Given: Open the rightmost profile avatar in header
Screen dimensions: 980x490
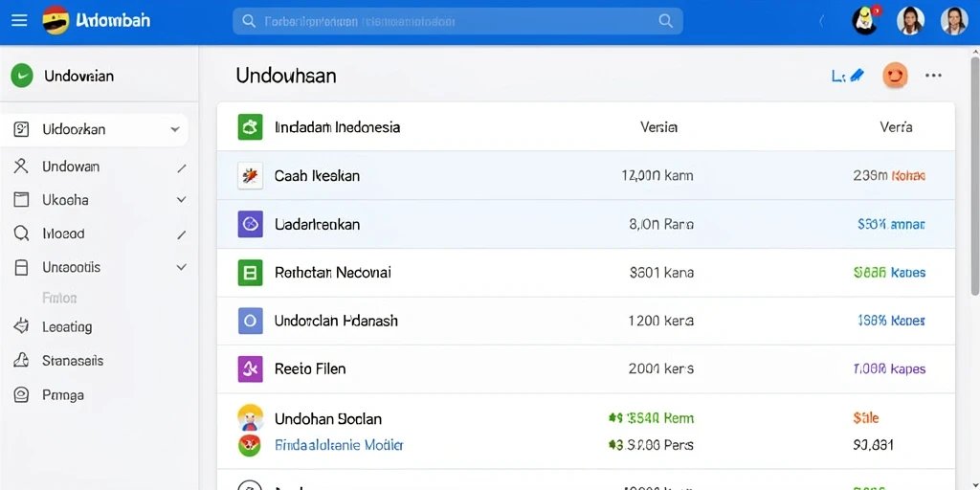Looking at the screenshot, I should pos(954,21).
